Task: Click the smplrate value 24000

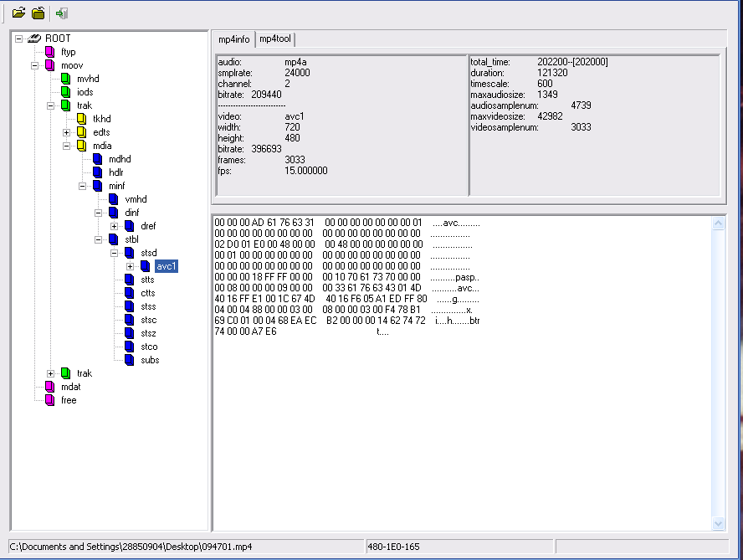Action: [x=298, y=73]
